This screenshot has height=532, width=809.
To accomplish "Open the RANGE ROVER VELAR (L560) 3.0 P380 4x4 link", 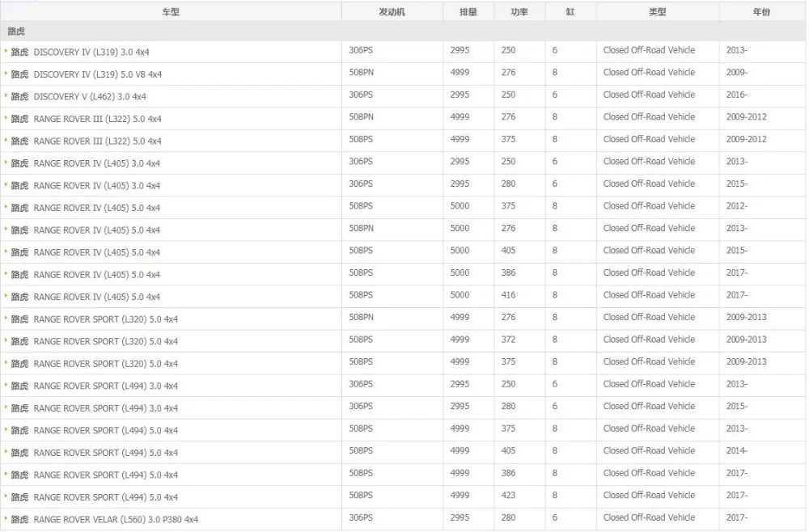I will (x=116, y=520).
